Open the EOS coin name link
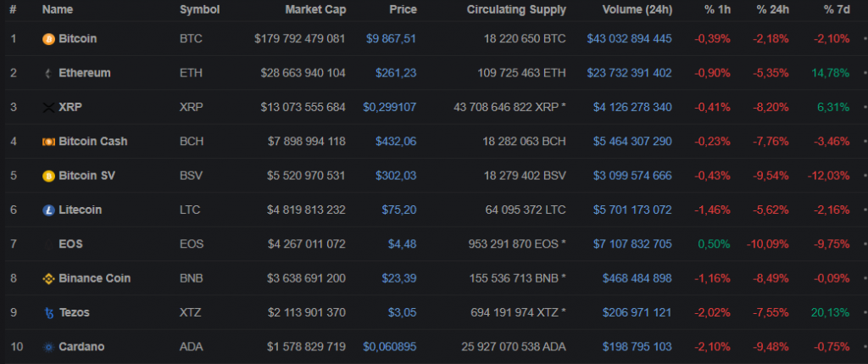The height and width of the screenshot is (364, 868). pos(70,244)
